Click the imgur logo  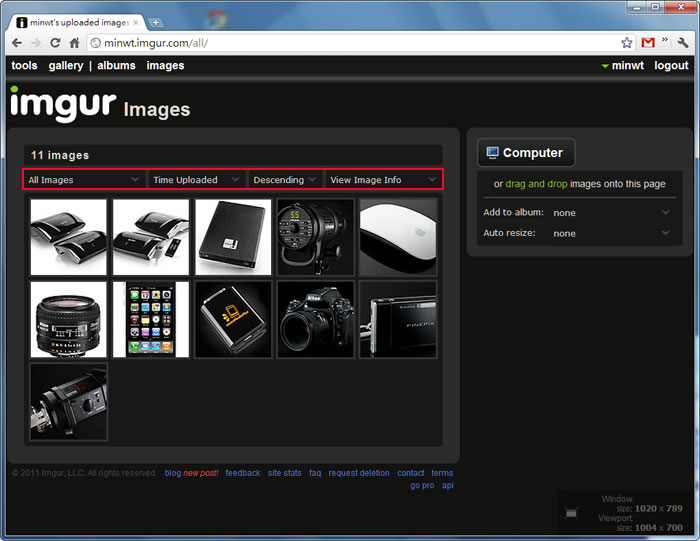[63, 104]
